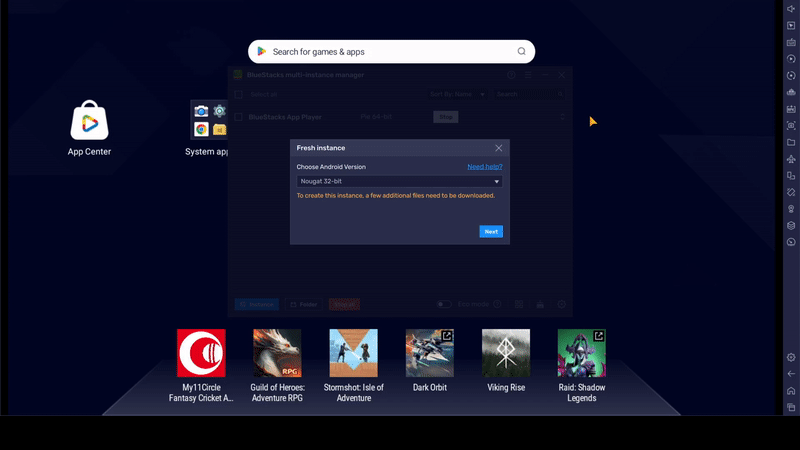This screenshot has width=800, height=450.
Task: Click the location pin icon in the sidebar
Action: 791,209
